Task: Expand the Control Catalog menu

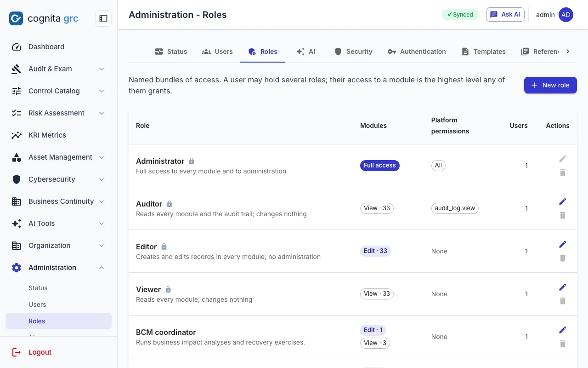Action: tap(59, 91)
